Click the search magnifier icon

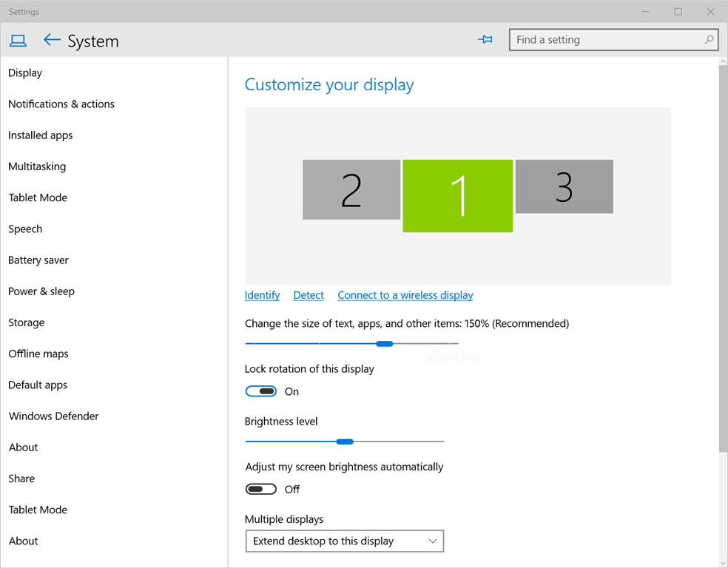point(709,39)
